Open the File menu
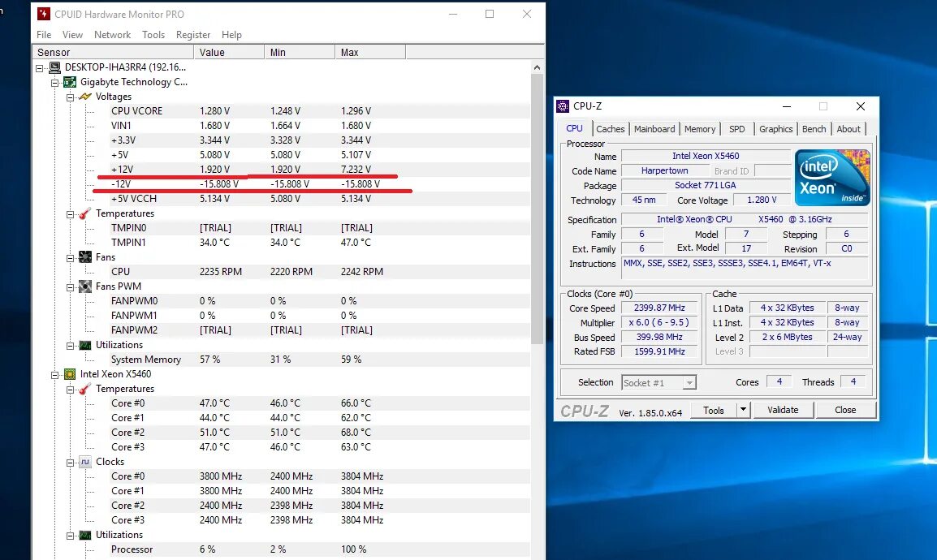 [44, 35]
